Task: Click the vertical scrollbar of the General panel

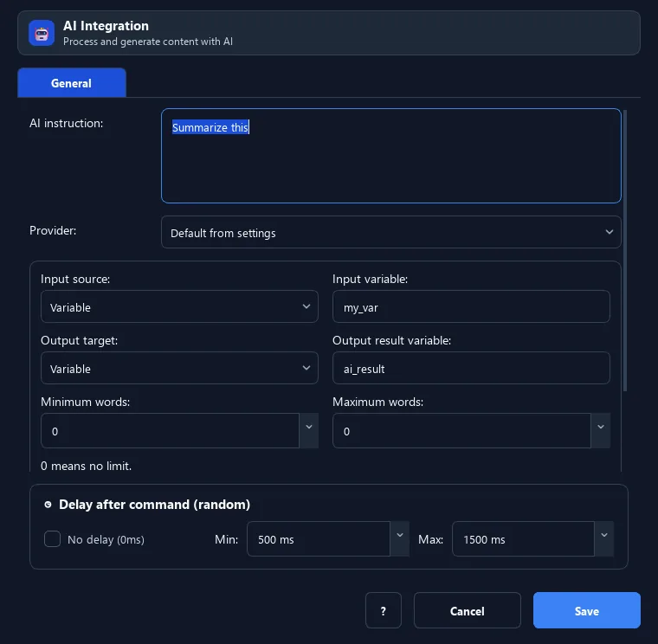Action: point(625,250)
